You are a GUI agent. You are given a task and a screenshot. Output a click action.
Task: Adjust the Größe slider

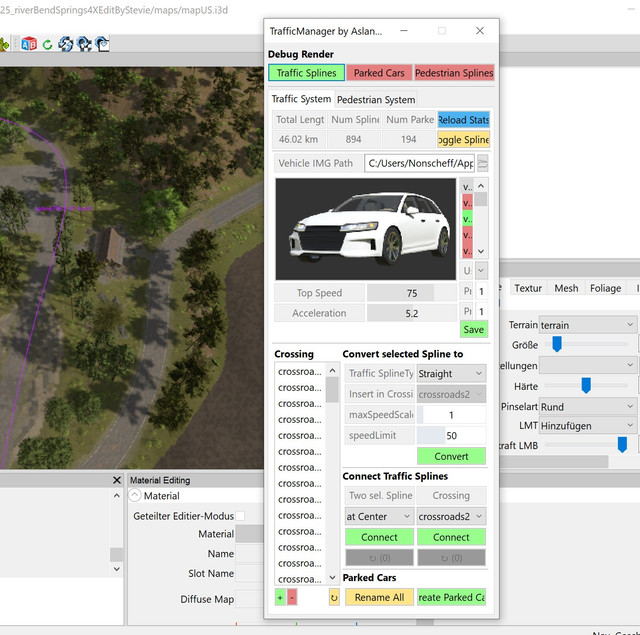tap(557, 344)
